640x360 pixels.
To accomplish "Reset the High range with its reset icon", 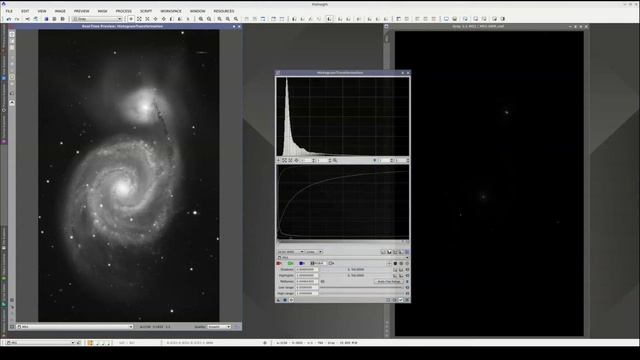I will [x=407, y=293].
